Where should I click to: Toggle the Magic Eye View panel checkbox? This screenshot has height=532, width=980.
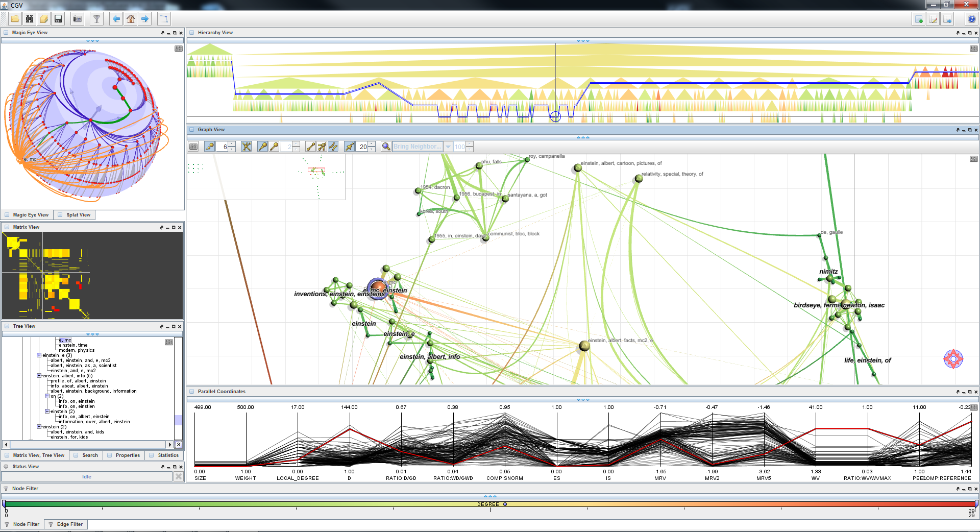click(6, 33)
